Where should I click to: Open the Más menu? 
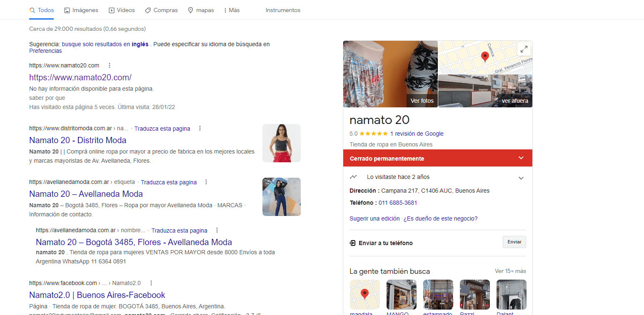[231, 10]
